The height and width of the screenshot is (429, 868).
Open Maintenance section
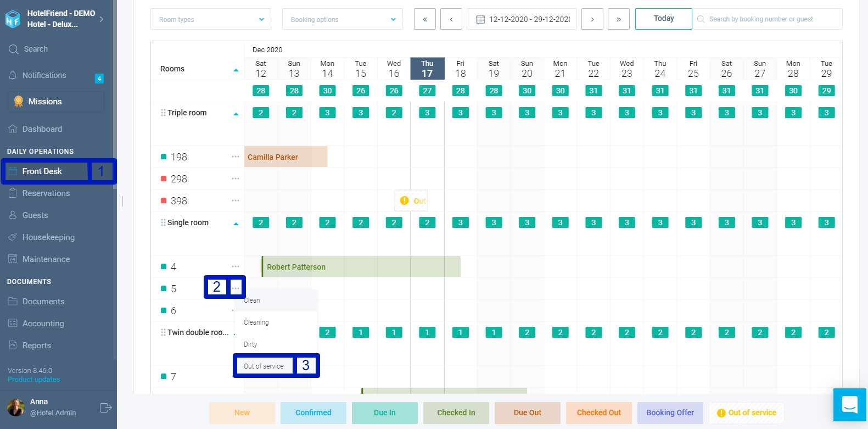46,259
